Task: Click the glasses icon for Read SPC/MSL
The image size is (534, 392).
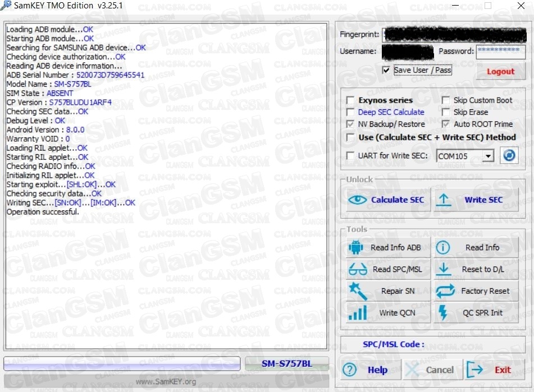Action: click(358, 269)
